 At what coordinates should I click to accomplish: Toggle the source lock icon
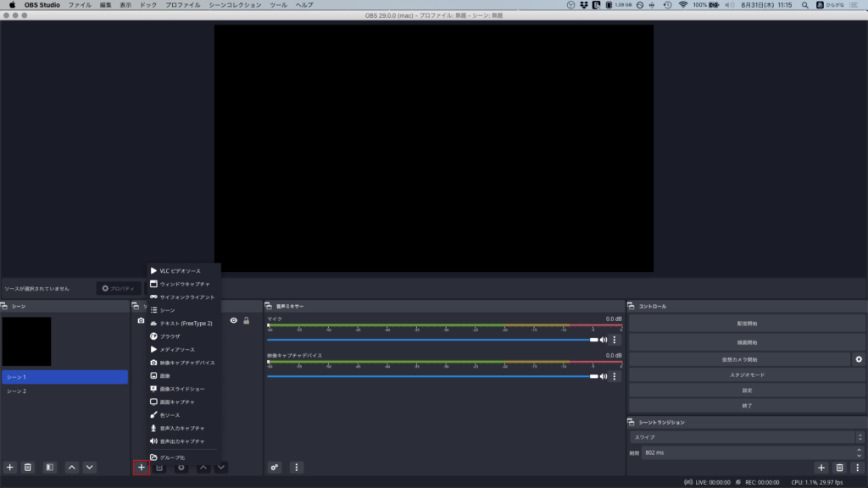pos(247,320)
